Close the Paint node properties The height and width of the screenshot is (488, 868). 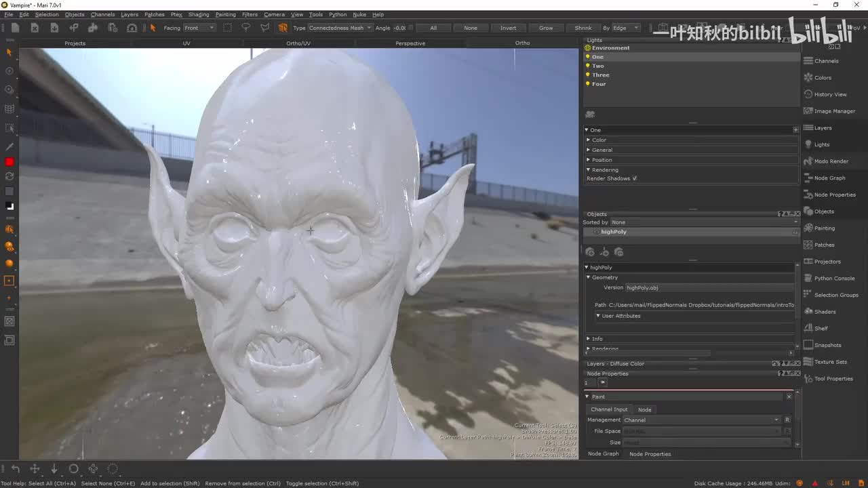[x=789, y=396]
